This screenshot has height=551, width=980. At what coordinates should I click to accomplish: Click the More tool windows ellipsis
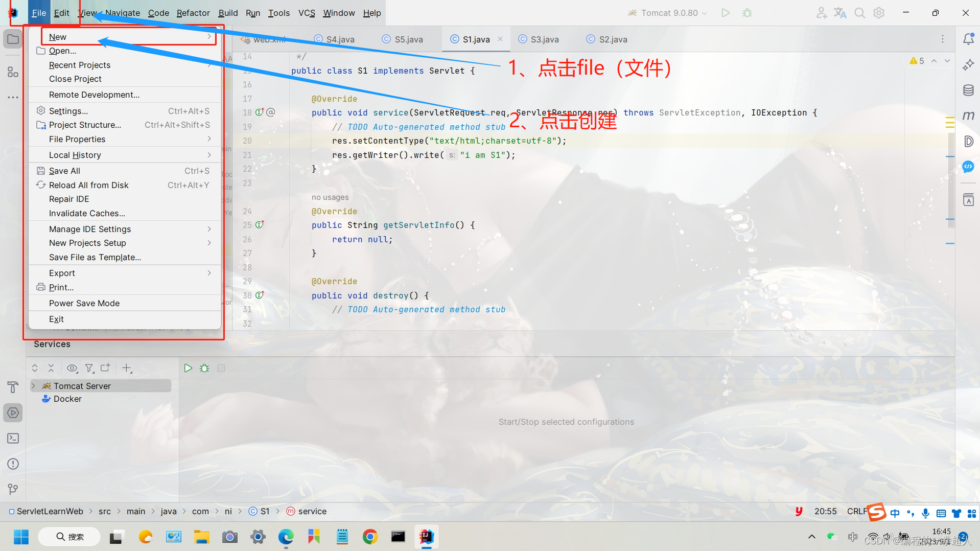(13, 97)
